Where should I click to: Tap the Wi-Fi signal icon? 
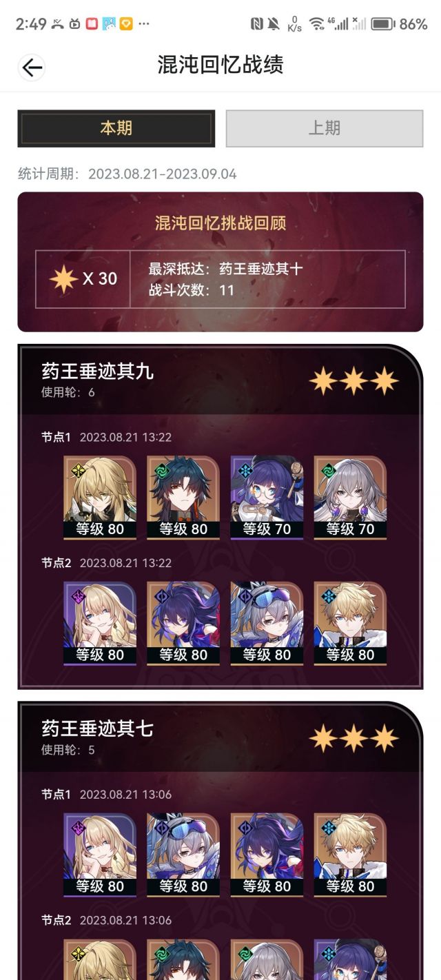coord(316,24)
